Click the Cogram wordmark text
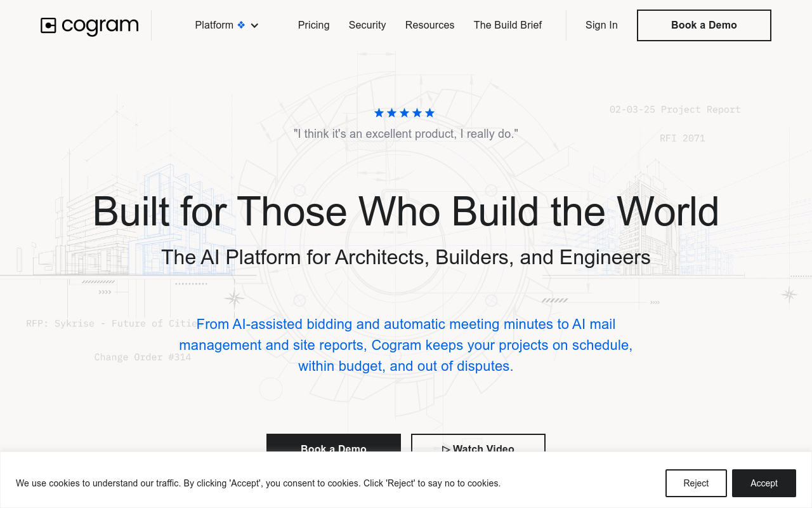The image size is (812, 508). (x=100, y=26)
